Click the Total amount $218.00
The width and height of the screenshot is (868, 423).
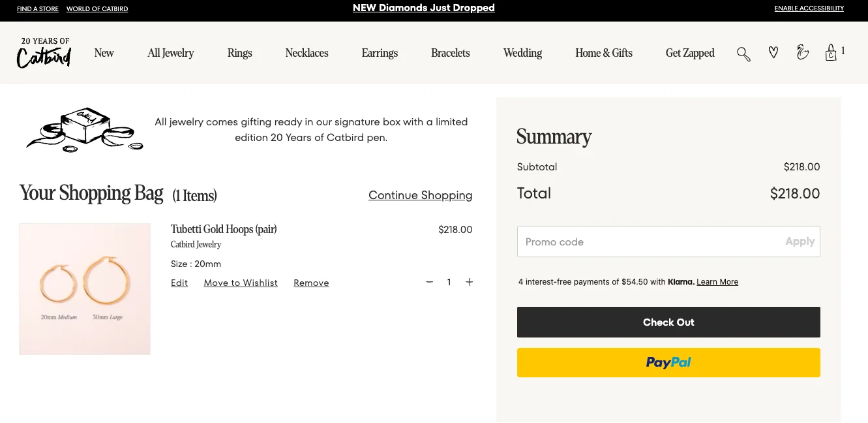pyautogui.click(x=795, y=194)
